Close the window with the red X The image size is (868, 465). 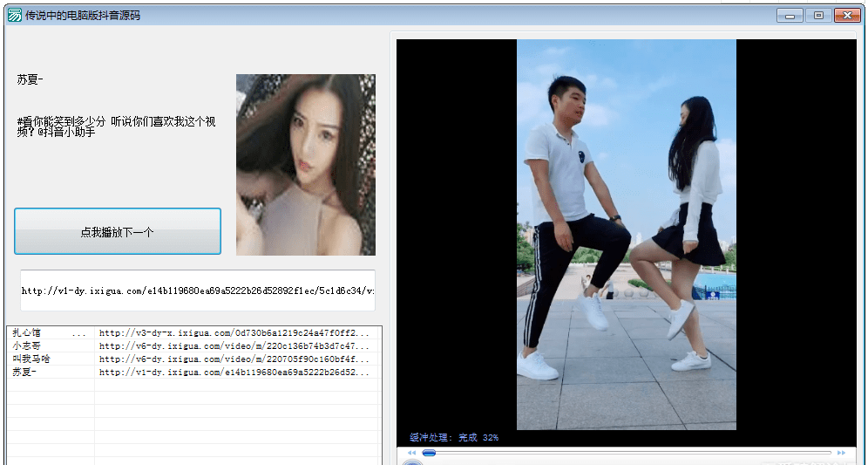click(847, 15)
